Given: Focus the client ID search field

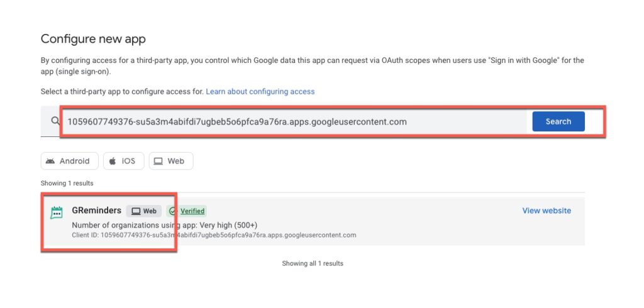Looking at the screenshot, I should click(x=294, y=121).
